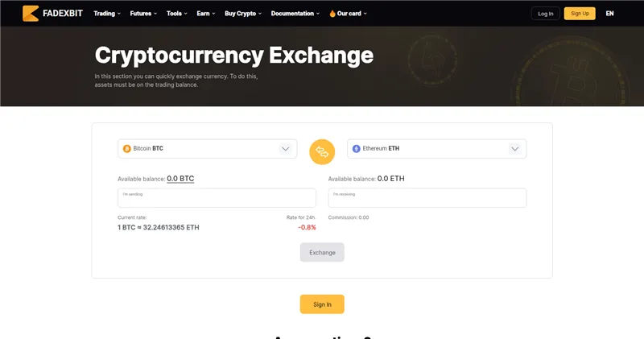Image resolution: width=644 pixels, height=339 pixels.
Task: Click the Cryptocurrency Exchange heading
Action: [x=234, y=56]
